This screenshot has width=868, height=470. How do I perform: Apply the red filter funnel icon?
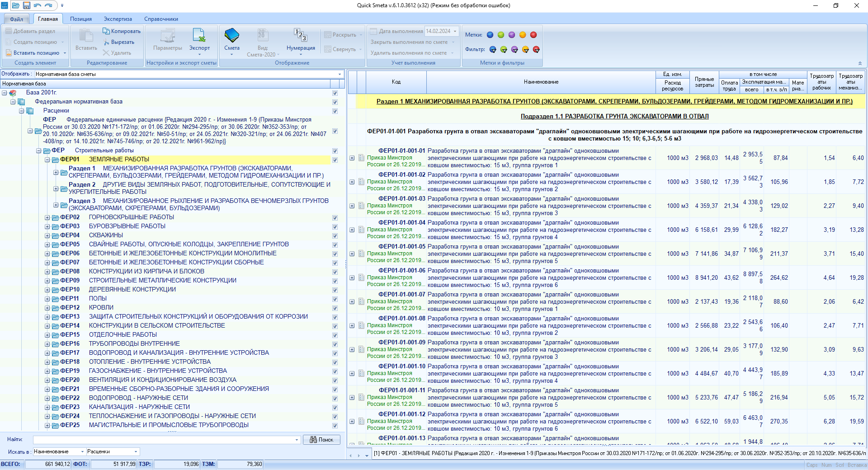tap(536, 49)
